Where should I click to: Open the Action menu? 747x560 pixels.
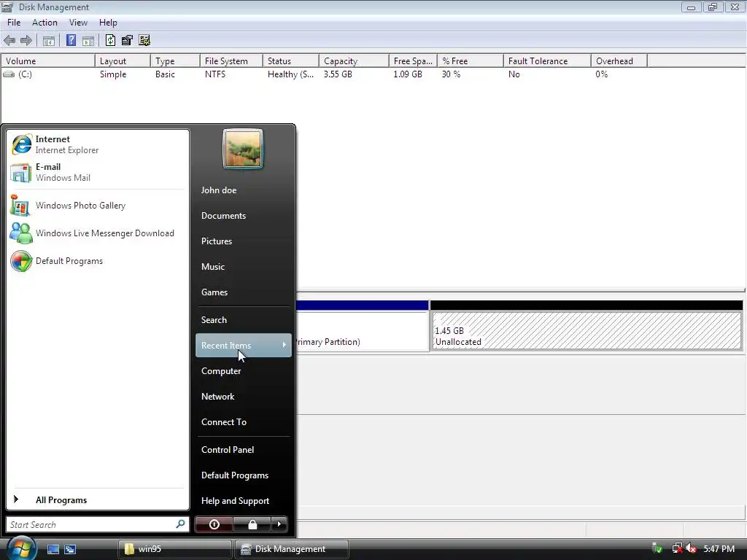point(44,23)
